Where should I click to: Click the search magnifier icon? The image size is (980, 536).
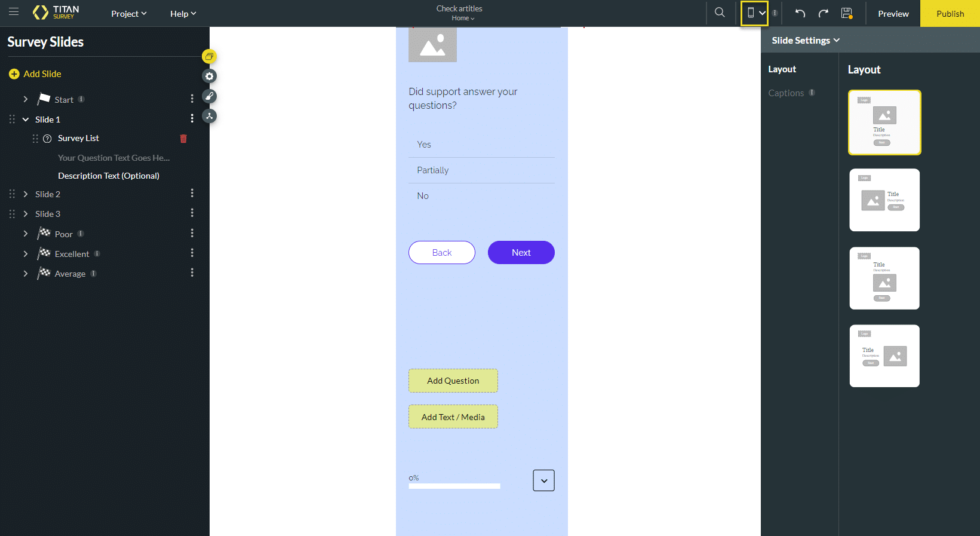click(720, 13)
